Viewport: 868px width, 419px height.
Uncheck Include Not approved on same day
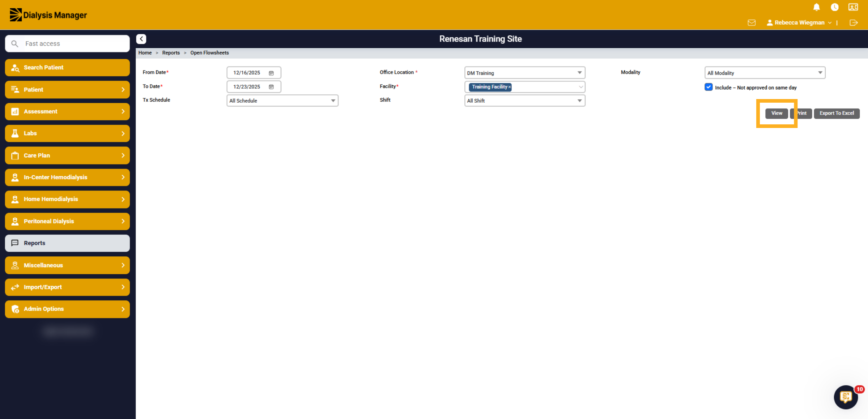coord(709,87)
